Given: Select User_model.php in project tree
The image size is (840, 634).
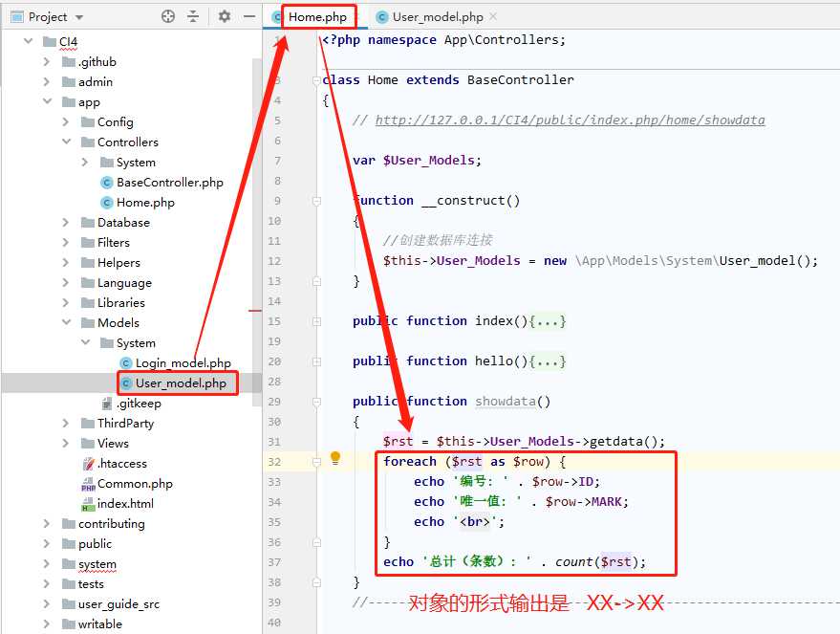Looking at the screenshot, I should pyautogui.click(x=181, y=383).
